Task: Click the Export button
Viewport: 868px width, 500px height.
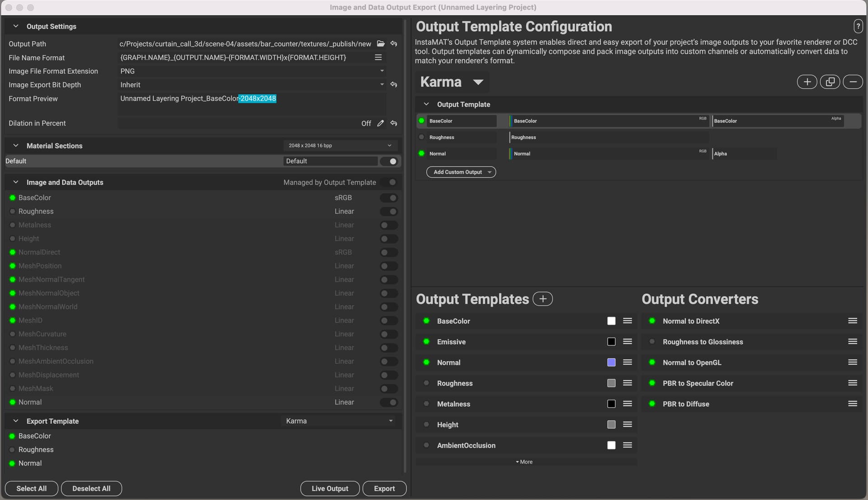Action: (x=384, y=489)
